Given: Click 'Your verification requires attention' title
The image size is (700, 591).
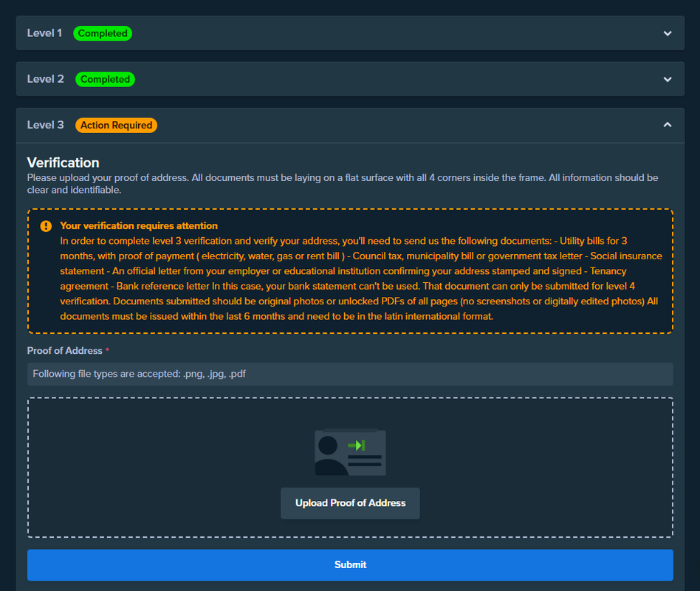Looking at the screenshot, I should pos(139,226).
